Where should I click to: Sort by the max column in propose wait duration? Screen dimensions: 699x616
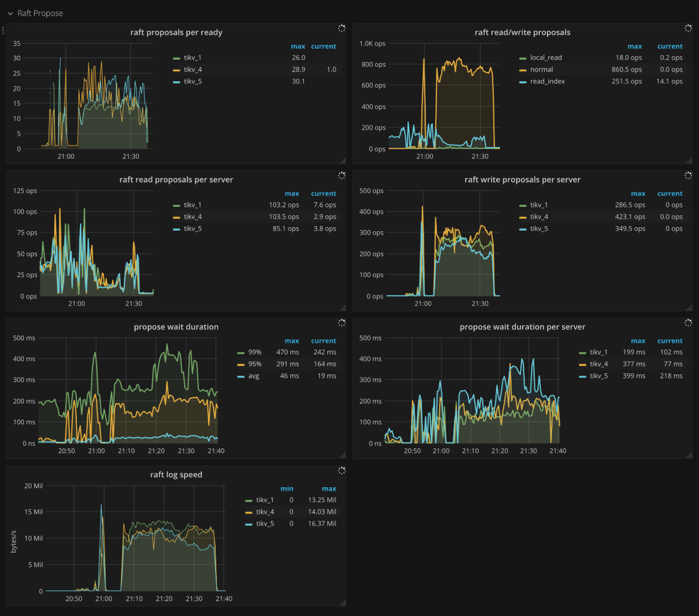[291, 340]
